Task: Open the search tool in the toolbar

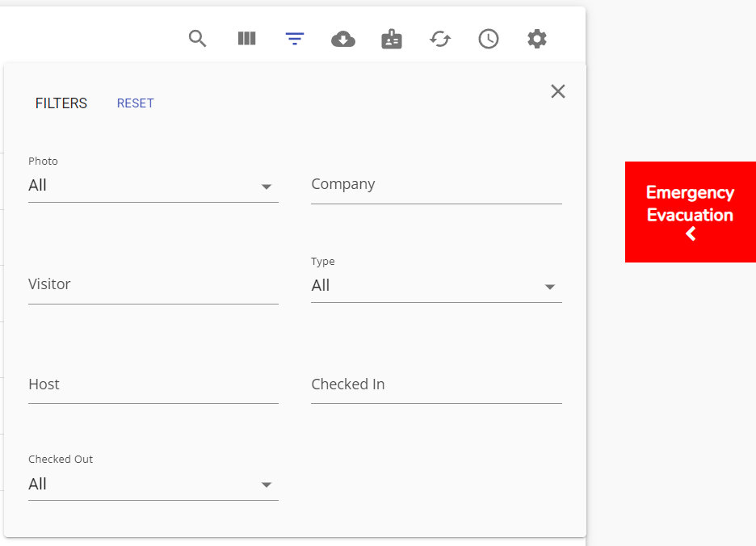Action: [197, 38]
